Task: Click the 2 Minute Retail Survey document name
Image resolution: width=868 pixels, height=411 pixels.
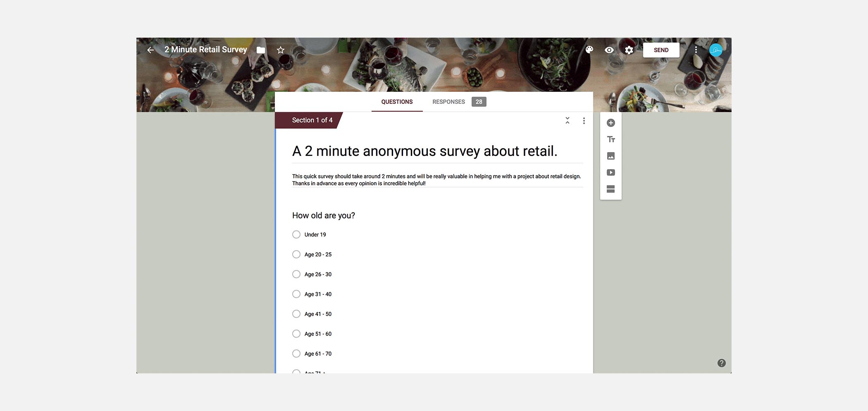Action: 206,50
